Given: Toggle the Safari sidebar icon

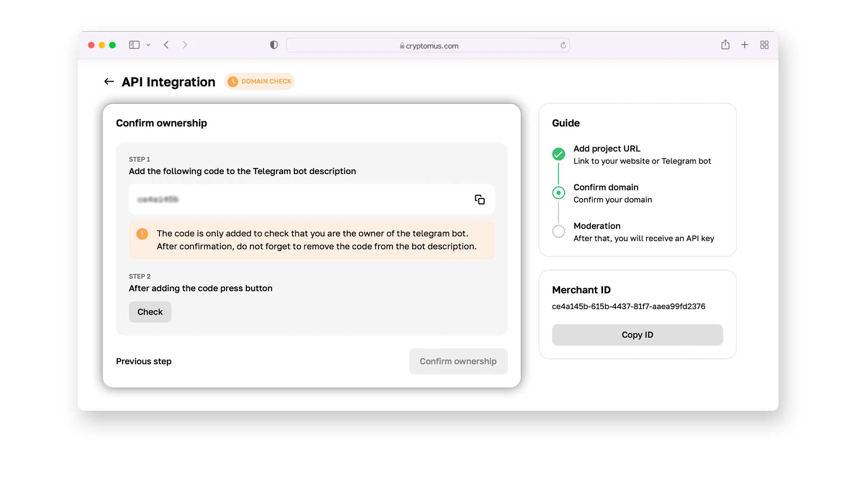Looking at the screenshot, I should click(x=134, y=45).
